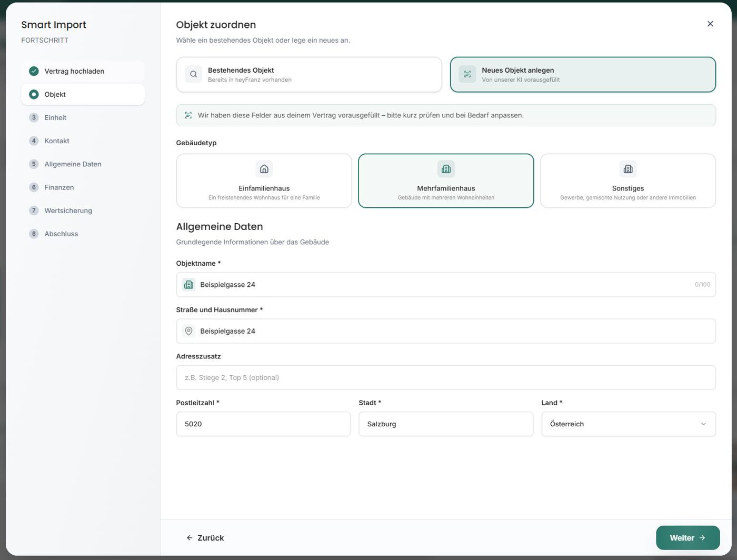Click the scan icon in Neues Objekt anlegen
Viewport: 737px width, 560px height.
[467, 74]
